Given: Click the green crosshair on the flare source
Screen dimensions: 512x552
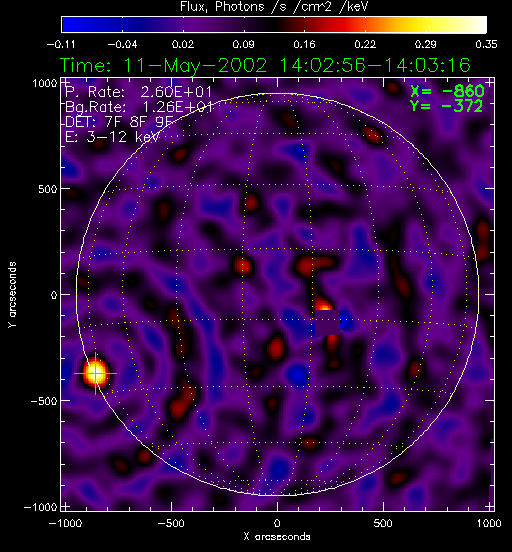Looking at the screenshot, I should tap(95, 373).
